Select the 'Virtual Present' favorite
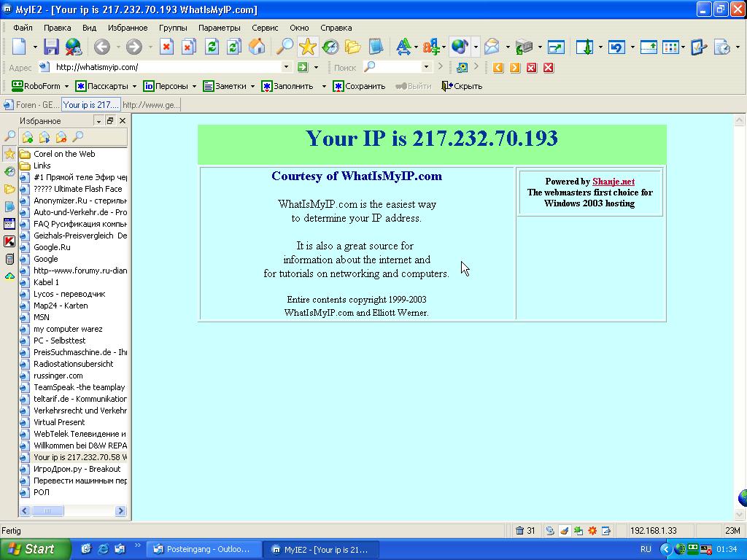Image resolution: width=747 pixels, height=560 pixels. (59, 422)
